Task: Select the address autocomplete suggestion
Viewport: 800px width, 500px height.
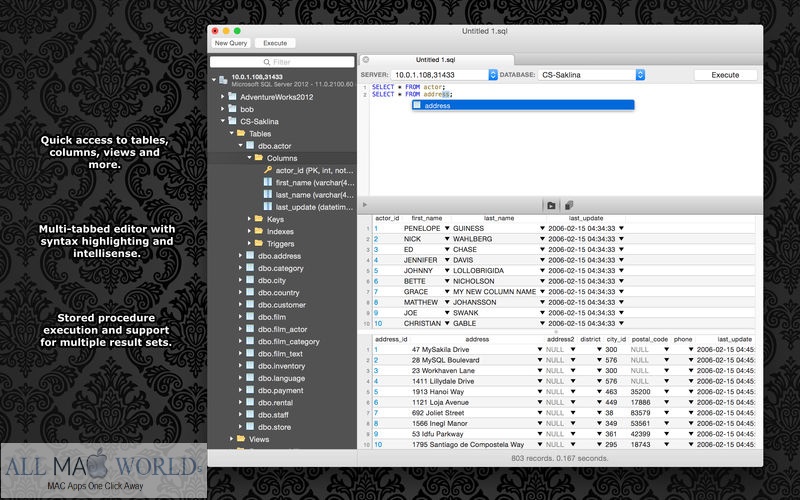Action: (x=523, y=105)
